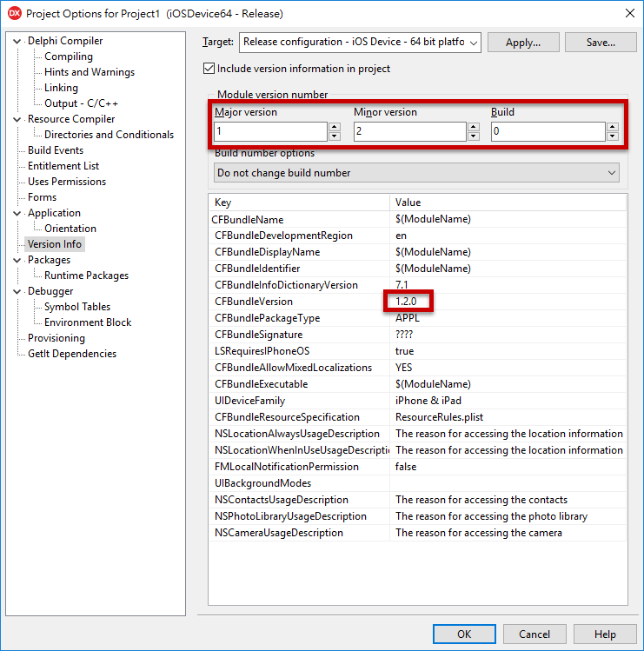
Task: Collapse the Delphi Compiler tree node
Action: click(x=17, y=41)
